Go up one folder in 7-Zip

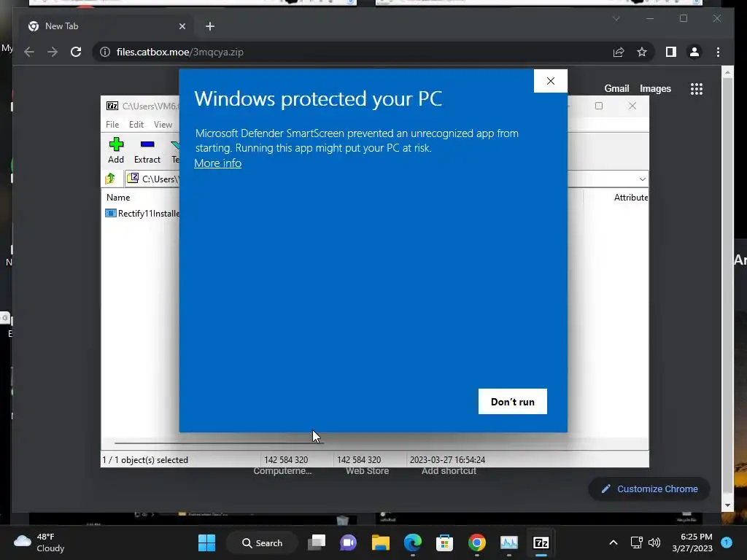pos(111,179)
